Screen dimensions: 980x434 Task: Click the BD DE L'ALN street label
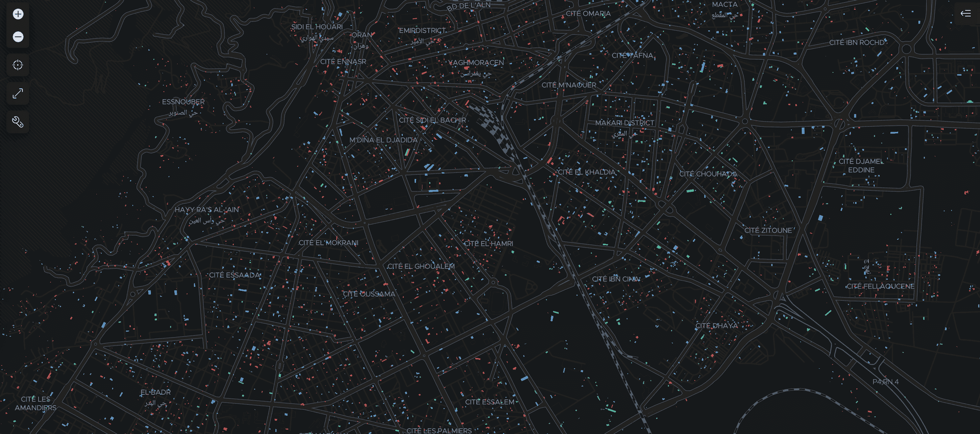pyautogui.click(x=468, y=6)
